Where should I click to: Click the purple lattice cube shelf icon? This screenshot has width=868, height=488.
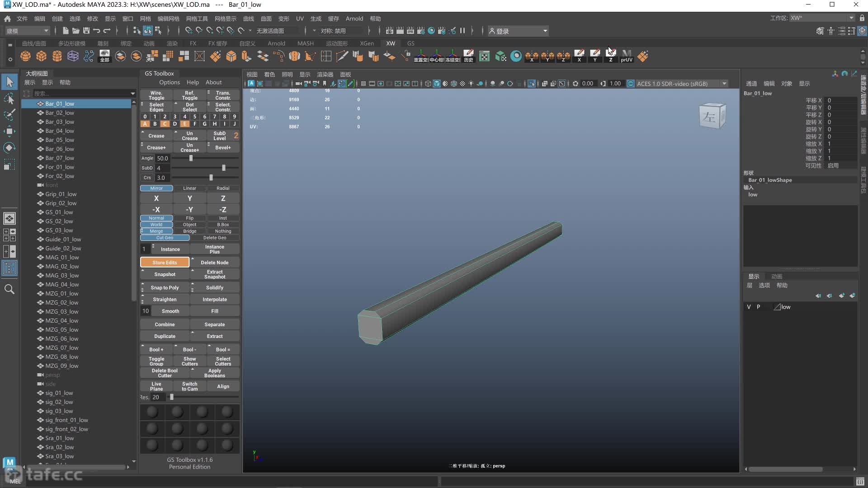point(73,56)
